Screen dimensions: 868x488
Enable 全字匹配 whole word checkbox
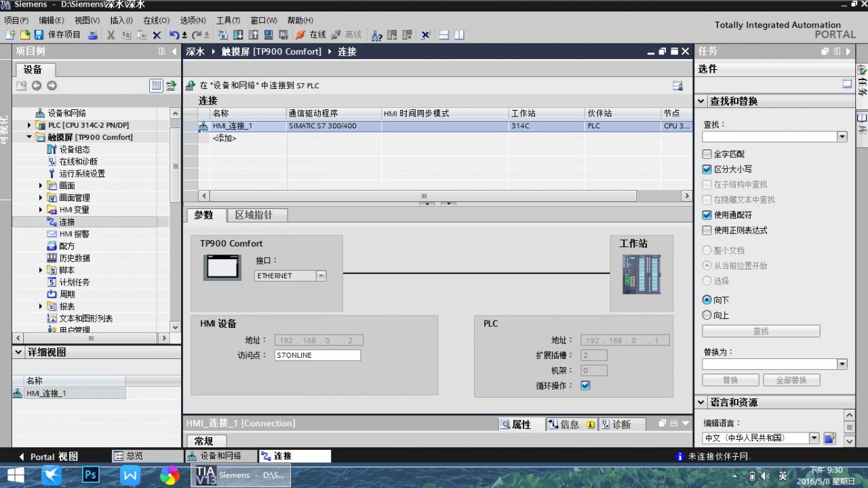coord(707,154)
